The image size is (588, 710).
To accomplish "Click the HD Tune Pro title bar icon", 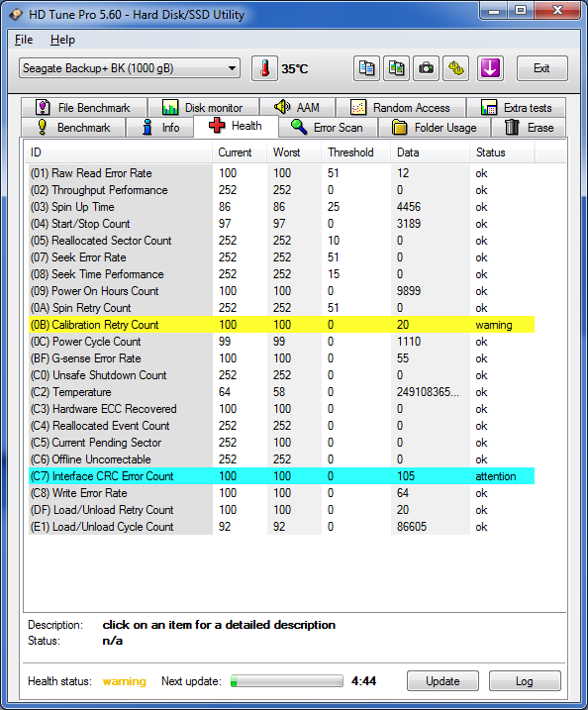I will tap(16, 15).
